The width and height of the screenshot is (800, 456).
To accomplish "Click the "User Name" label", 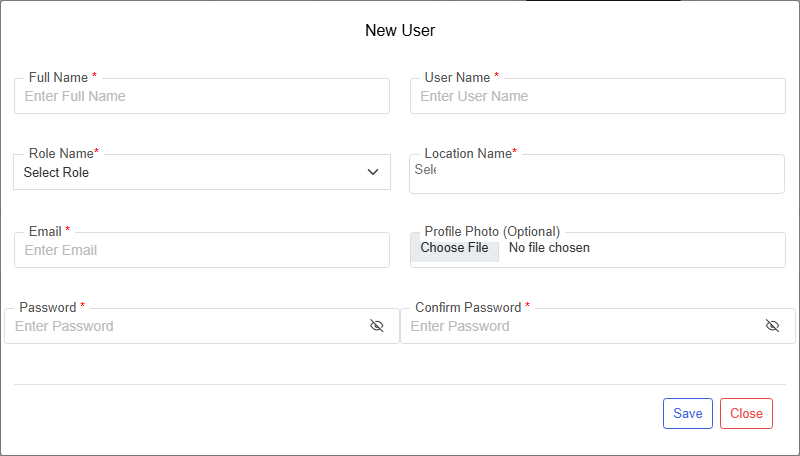I will pos(457,77).
